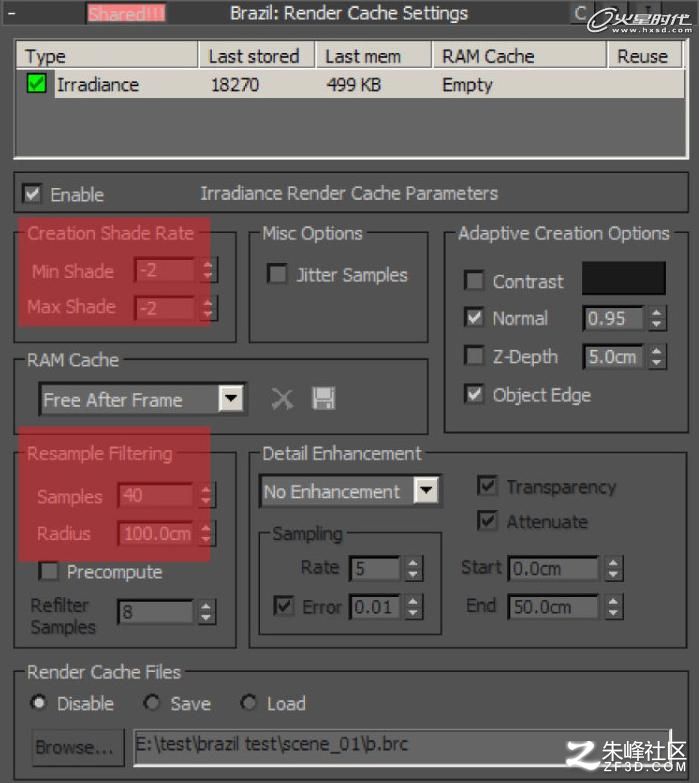Click the Last stored column header
The image size is (699, 783).
pos(257,55)
